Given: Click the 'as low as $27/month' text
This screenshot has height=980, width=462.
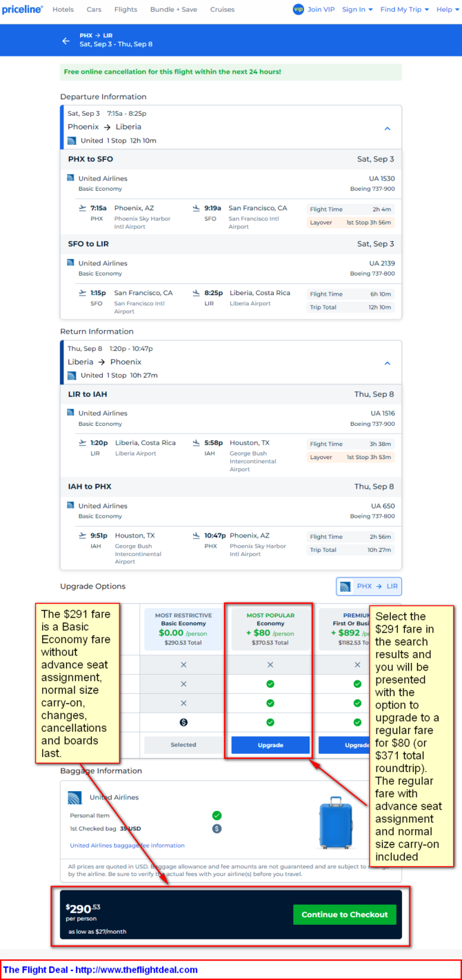Looking at the screenshot, I should point(97,932).
